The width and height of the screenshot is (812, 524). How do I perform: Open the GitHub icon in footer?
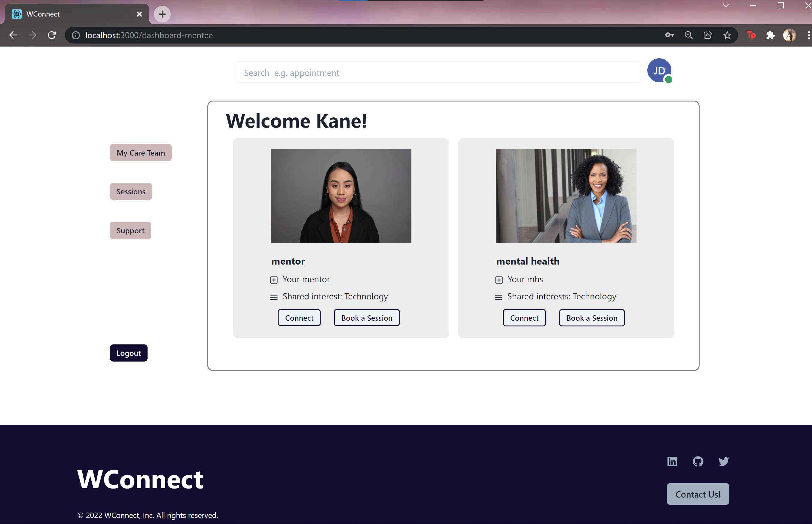698,462
